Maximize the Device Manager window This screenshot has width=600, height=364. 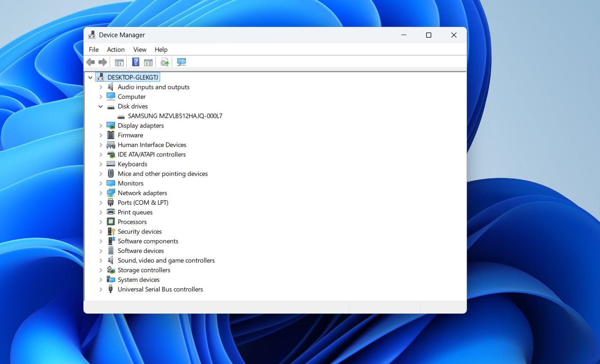(x=428, y=35)
